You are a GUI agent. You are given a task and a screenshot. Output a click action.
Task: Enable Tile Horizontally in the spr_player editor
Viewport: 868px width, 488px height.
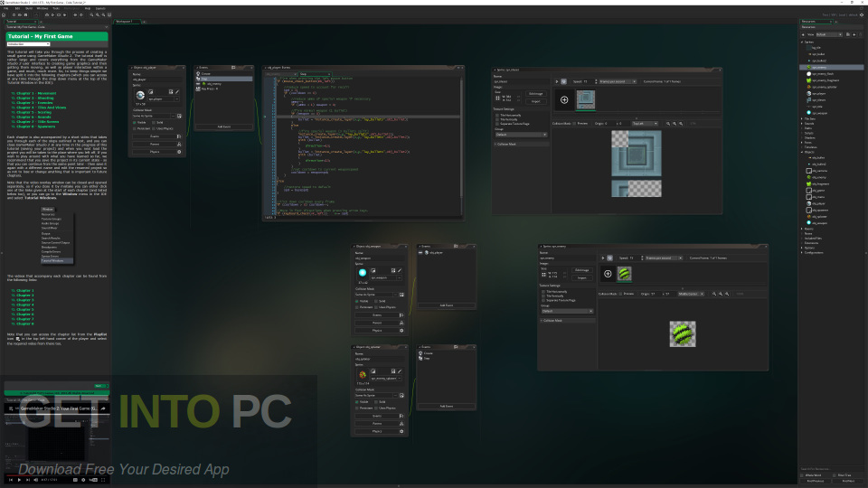497,115
